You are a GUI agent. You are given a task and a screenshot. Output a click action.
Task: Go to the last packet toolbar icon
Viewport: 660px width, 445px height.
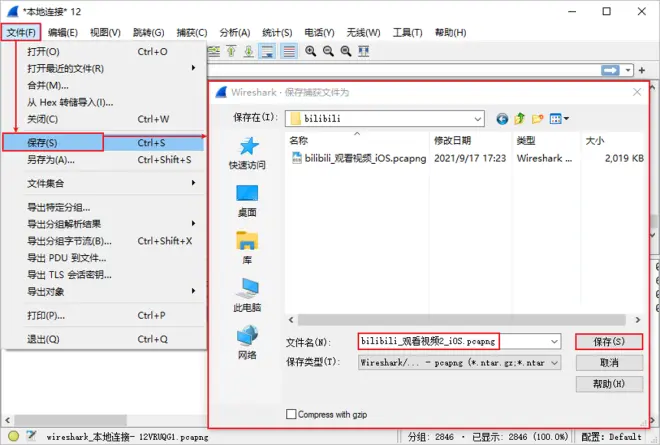(249, 51)
